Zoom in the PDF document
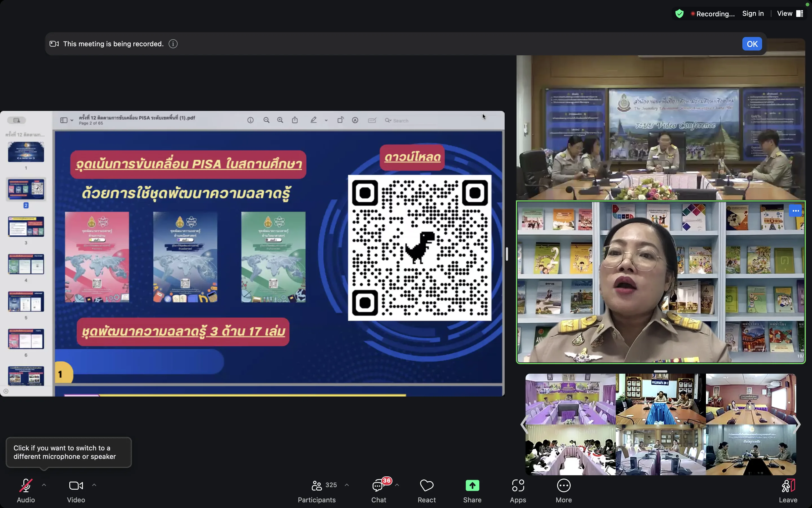Screen dimensions: 812x508 (280, 120)
